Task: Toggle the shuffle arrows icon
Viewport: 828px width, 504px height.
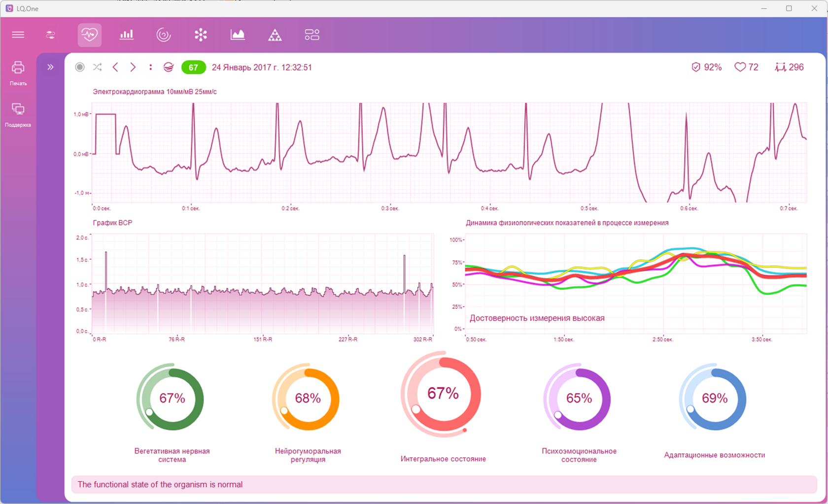Action: [x=98, y=67]
